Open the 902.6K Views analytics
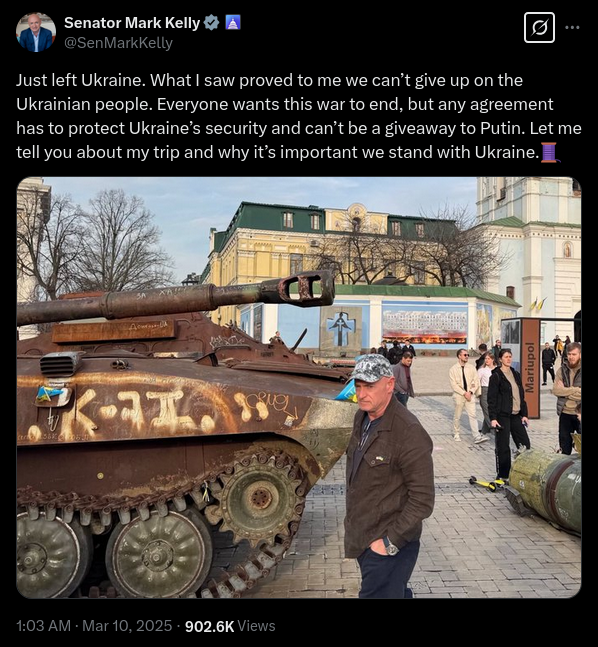This screenshot has height=647, width=598. point(230,626)
